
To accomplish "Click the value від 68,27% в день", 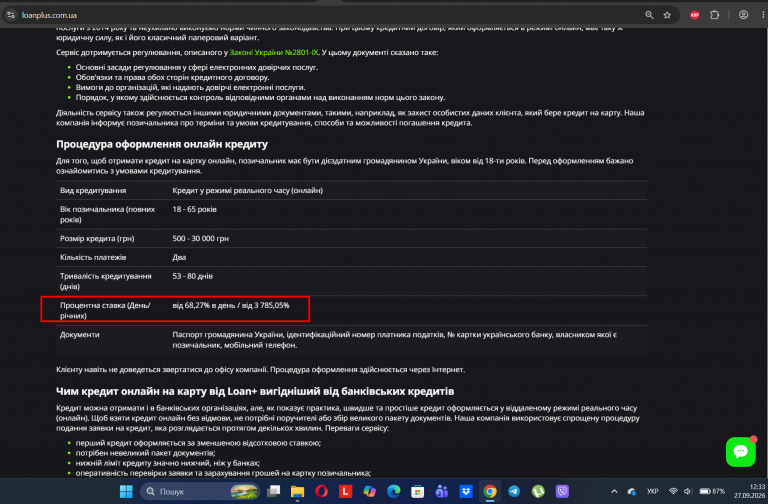I will [204, 305].
